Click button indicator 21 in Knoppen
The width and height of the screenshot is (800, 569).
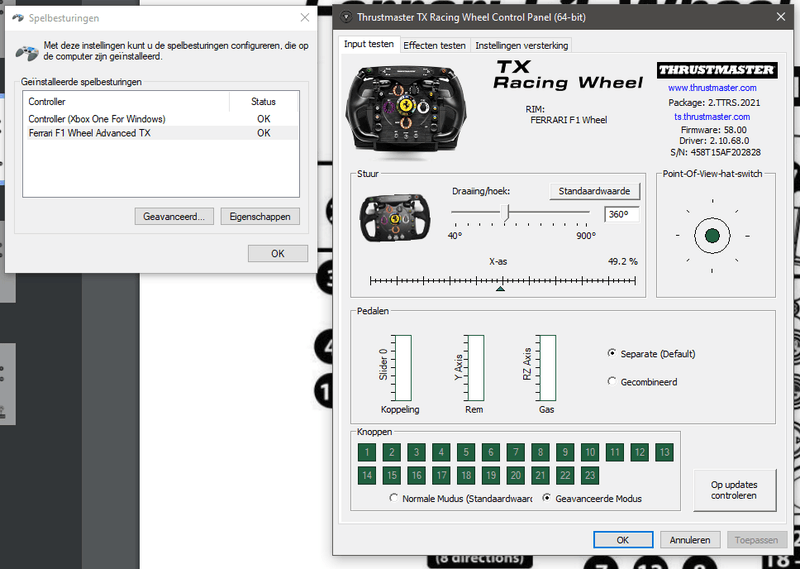(540, 476)
